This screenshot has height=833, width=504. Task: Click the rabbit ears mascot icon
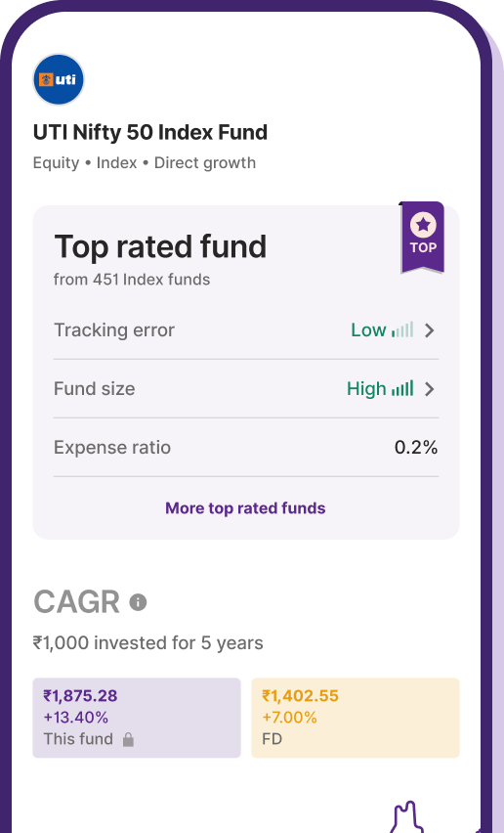point(407,816)
